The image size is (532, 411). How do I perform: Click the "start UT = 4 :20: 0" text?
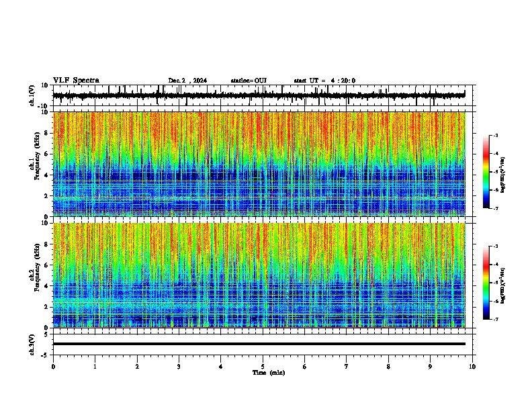pyautogui.click(x=324, y=81)
